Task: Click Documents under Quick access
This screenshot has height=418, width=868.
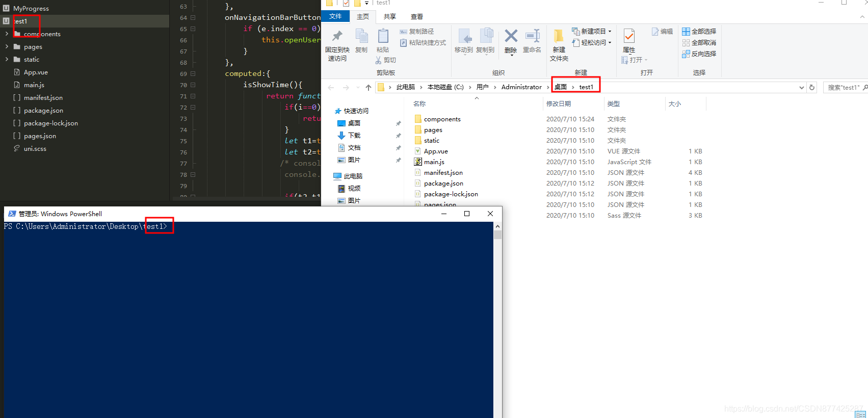Action: (x=354, y=148)
